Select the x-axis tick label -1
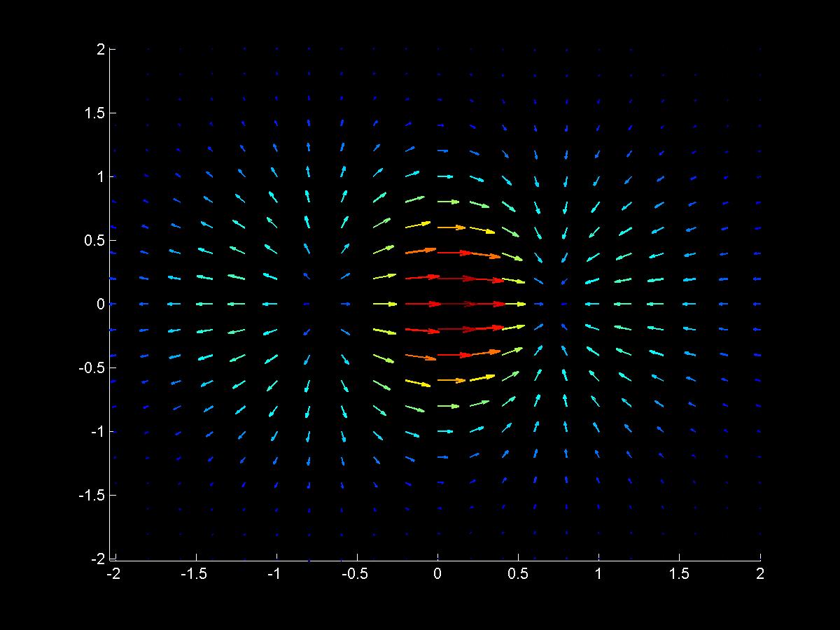Image resolution: width=840 pixels, height=630 pixels. pos(276,574)
